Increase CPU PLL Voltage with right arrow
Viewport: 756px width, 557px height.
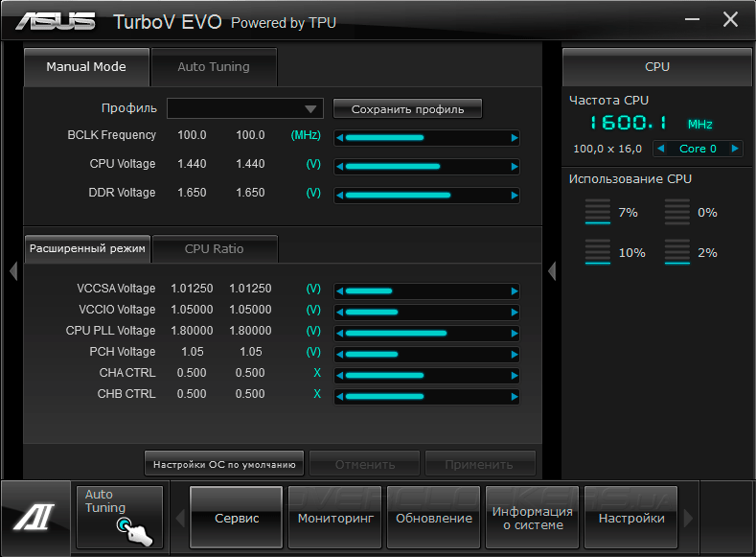(515, 334)
